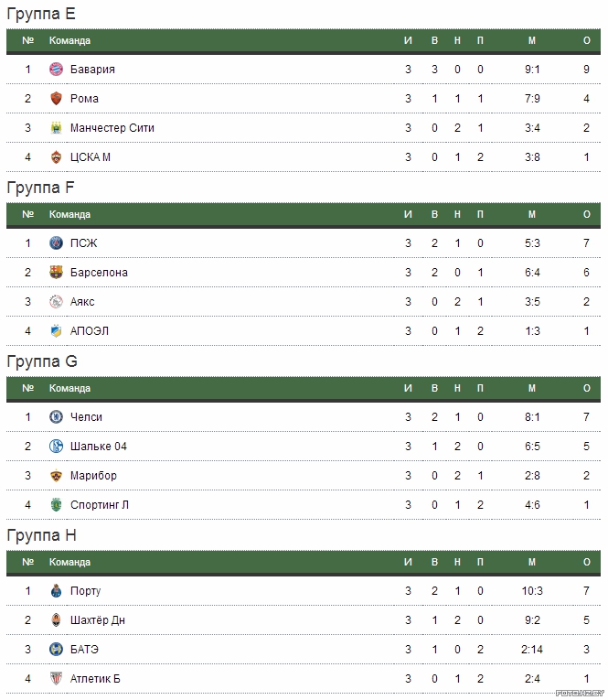Image resolution: width=608 pixels, height=700 pixels.
Task: Click the Группа G heading
Action: [42, 361]
